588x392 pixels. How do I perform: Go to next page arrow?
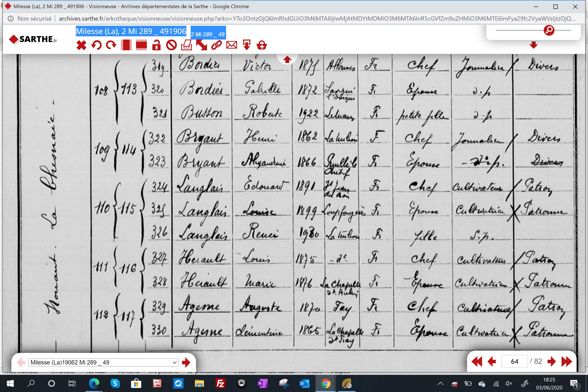551,361
